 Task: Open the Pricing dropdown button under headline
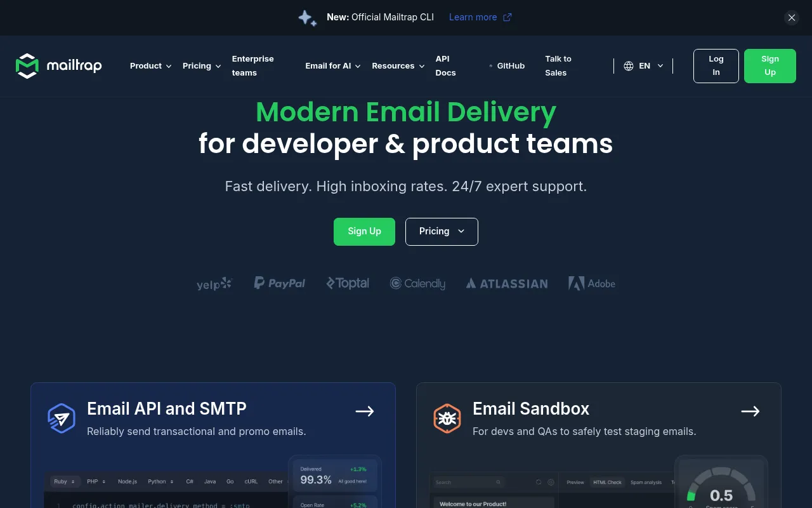[x=442, y=232]
